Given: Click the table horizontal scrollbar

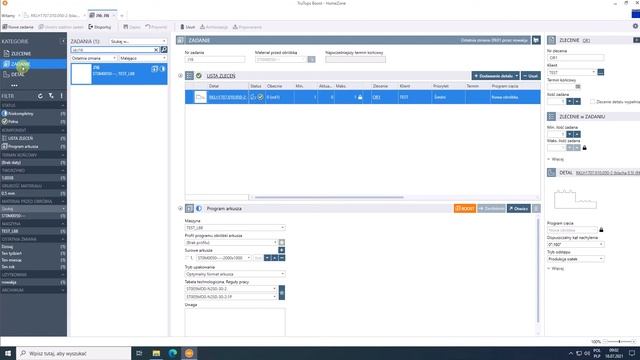Looking at the screenshot, I should point(329,197).
